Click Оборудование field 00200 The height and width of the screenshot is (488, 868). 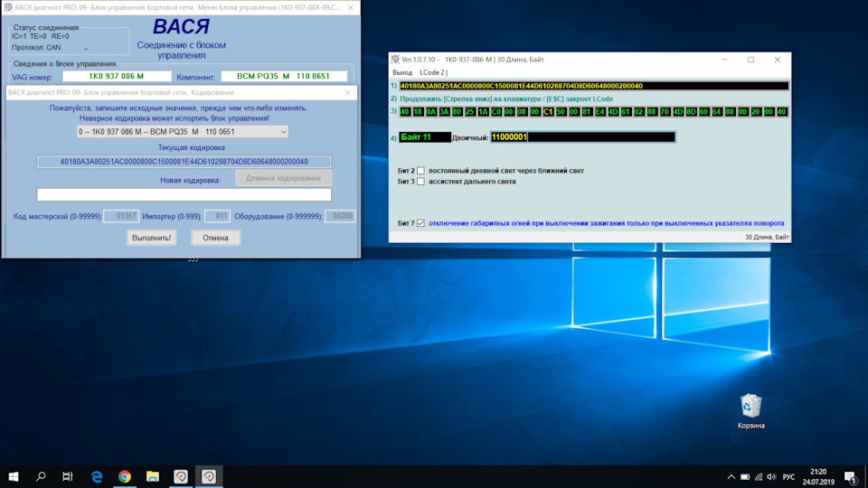pos(340,216)
